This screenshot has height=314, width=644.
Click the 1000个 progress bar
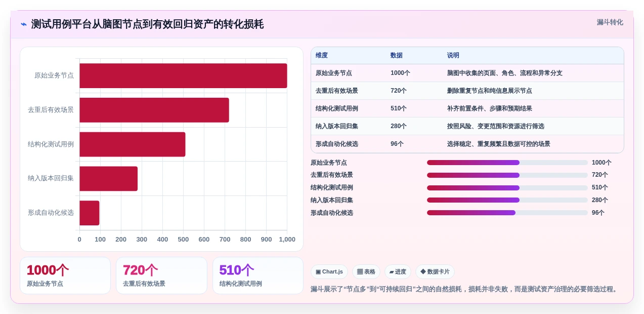507,163
